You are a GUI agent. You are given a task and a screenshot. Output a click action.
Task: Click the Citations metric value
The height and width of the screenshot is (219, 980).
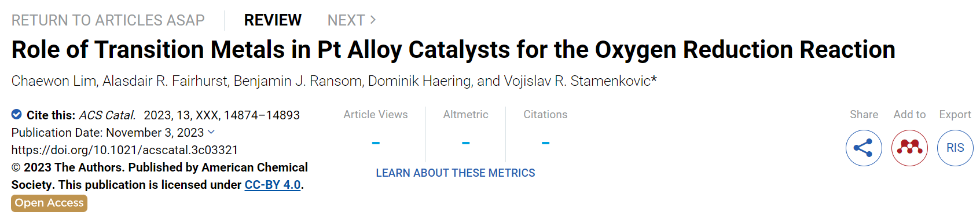coord(545,143)
